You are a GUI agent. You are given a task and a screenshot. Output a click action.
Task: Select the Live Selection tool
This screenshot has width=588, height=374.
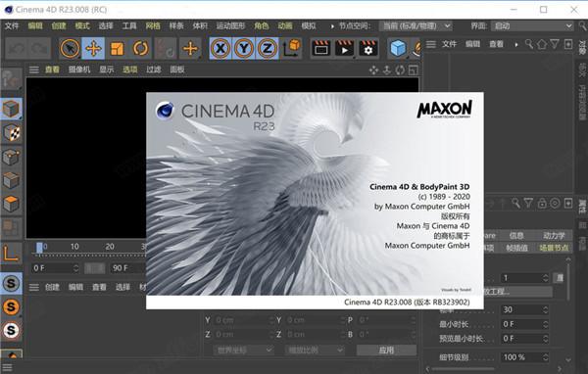pyautogui.click(x=70, y=48)
